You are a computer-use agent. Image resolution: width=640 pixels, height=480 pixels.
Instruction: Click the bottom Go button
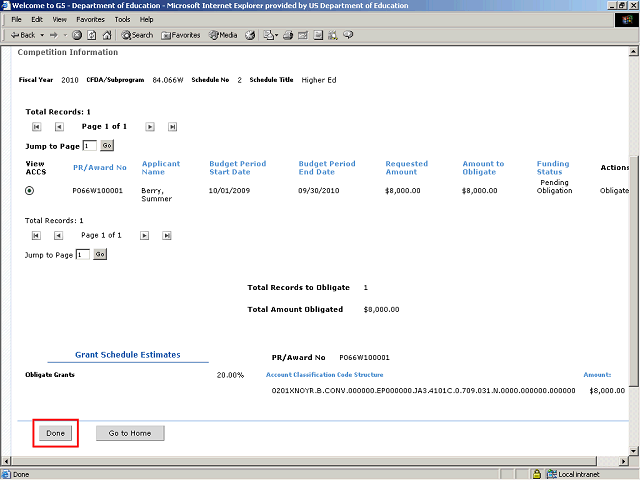pos(100,254)
